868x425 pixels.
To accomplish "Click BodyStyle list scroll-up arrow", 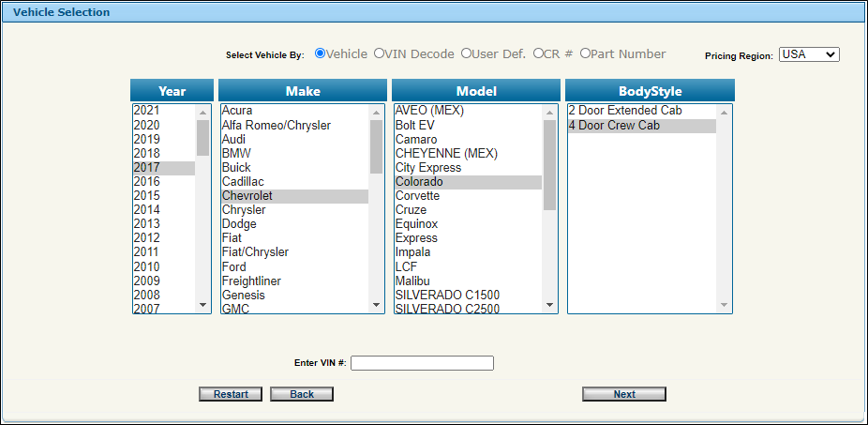I will coord(724,113).
